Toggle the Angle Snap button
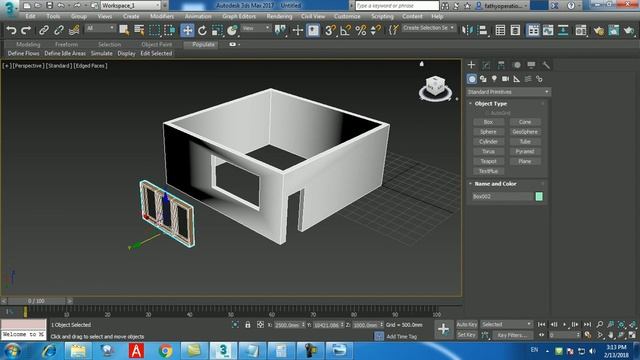This screenshot has height=360, width=640. 345,30
